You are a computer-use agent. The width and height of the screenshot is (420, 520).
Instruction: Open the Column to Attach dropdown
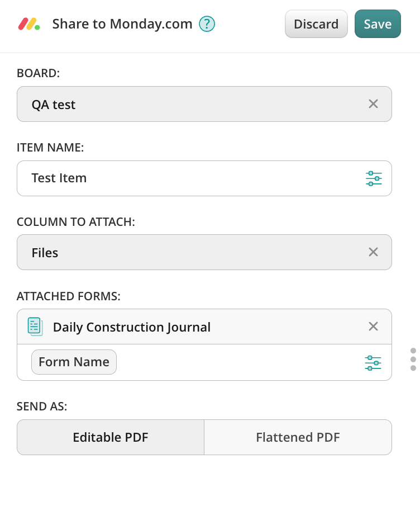[190, 252]
